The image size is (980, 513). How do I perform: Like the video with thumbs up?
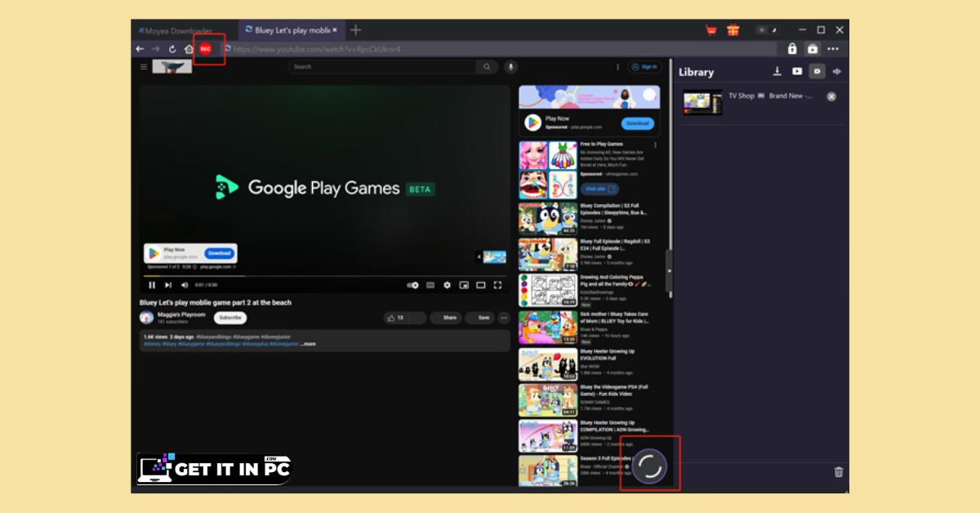point(395,318)
